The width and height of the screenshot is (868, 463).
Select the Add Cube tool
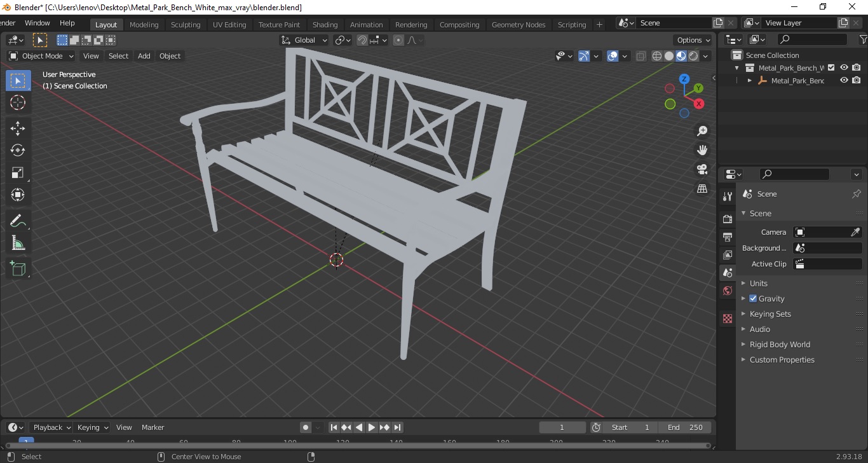(x=18, y=269)
